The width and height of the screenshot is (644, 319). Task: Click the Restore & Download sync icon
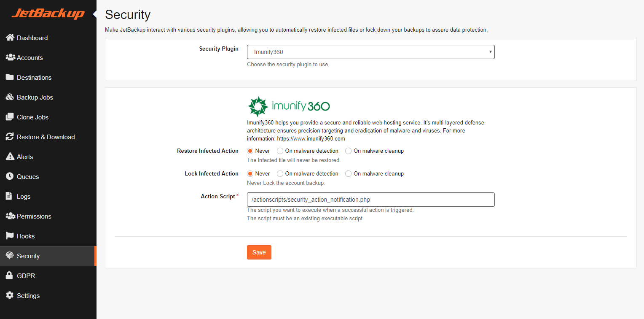coord(10,137)
